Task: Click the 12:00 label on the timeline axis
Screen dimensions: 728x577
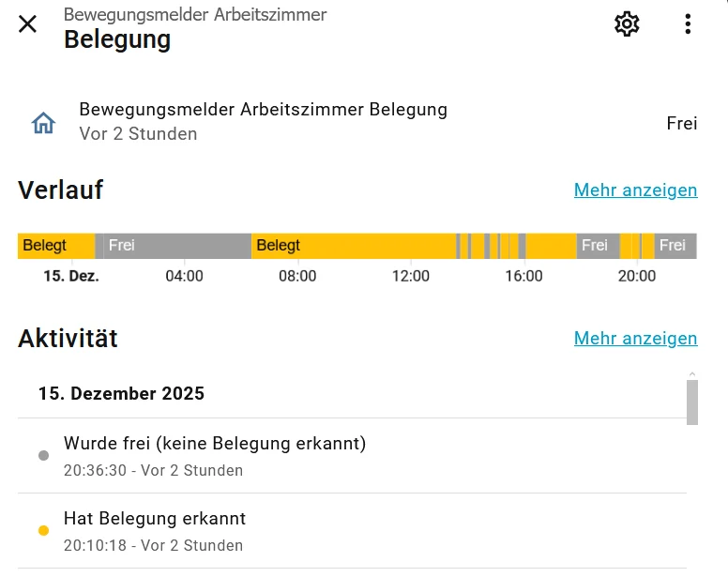Action: (411, 276)
